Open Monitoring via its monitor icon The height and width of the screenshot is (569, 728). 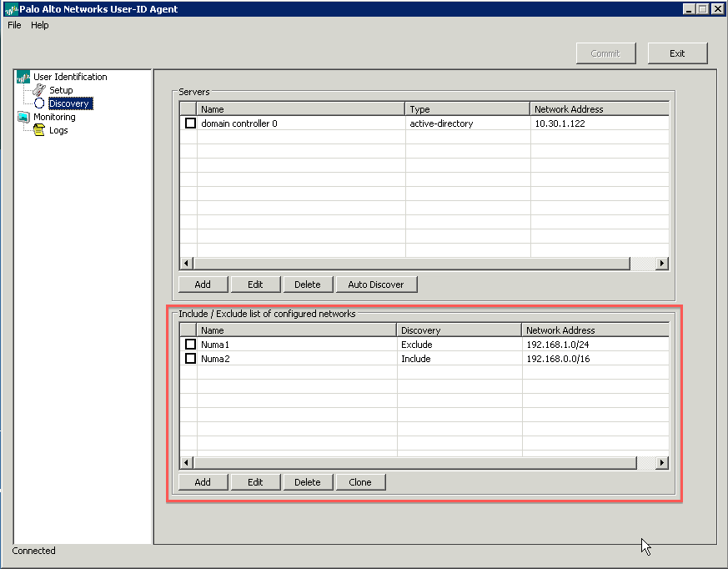point(25,117)
